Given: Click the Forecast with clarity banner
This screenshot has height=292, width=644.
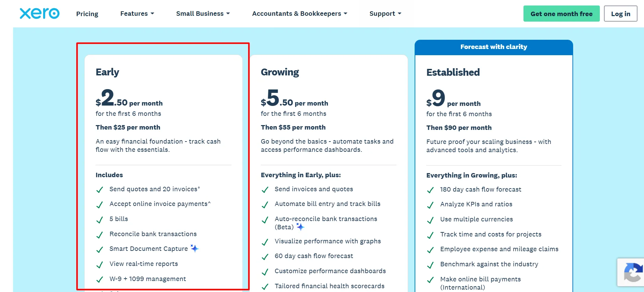Looking at the screenshot, I should [x=494, y=47].
